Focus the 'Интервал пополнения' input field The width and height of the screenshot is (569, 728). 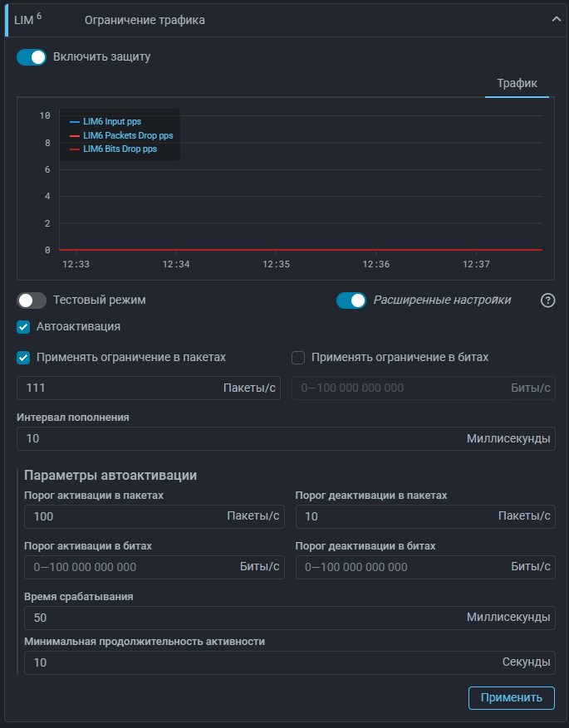coord(241,438)
